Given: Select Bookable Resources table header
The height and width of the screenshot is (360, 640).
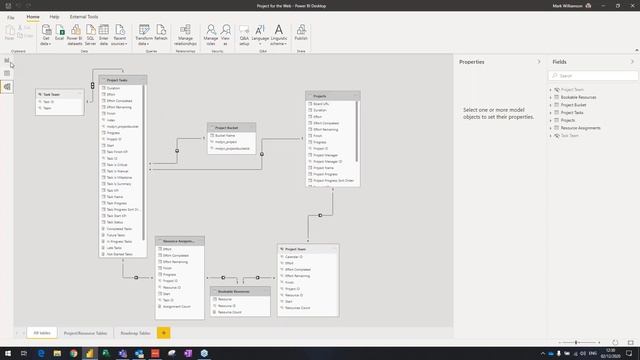Looking at the screenshot, I should tap(240, 291).
